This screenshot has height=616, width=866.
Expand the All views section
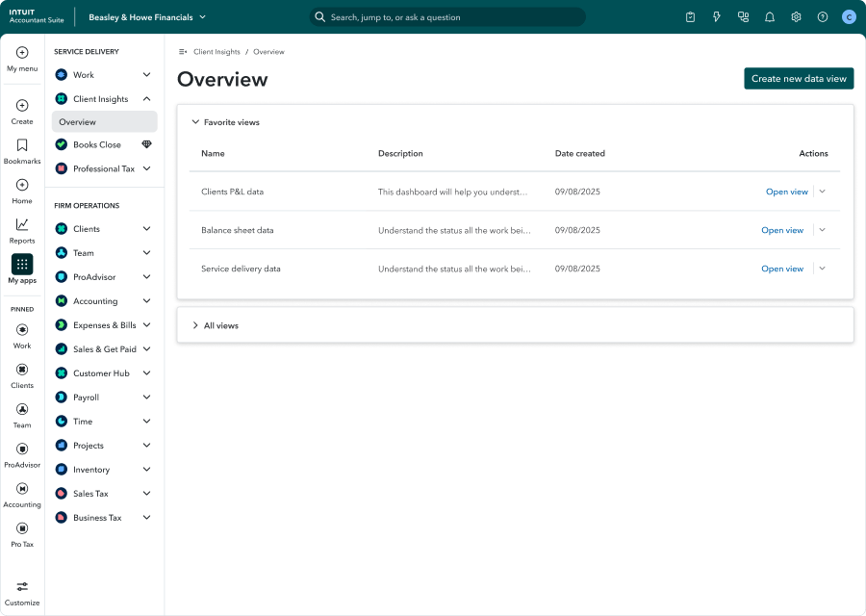point(217,325)
